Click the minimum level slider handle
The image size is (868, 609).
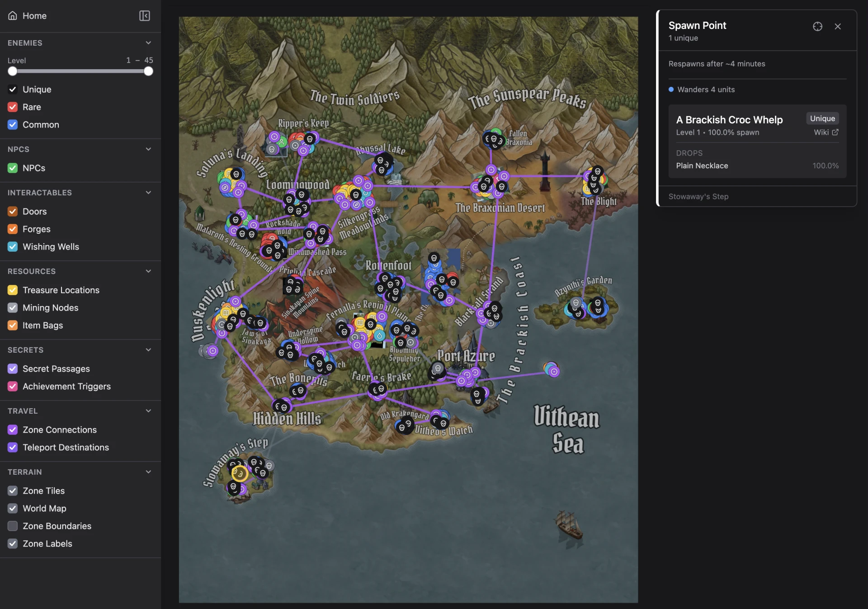[13, 71]
